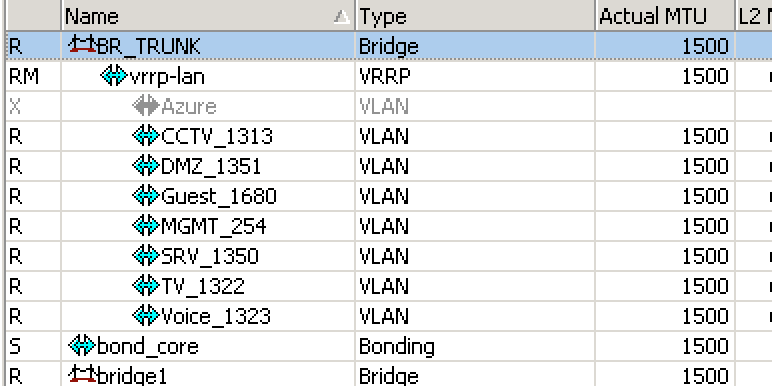This screenshot has width=772, height=386.
Task: Click the BR_TRUNK bridge icon
Action: [82, 45]
